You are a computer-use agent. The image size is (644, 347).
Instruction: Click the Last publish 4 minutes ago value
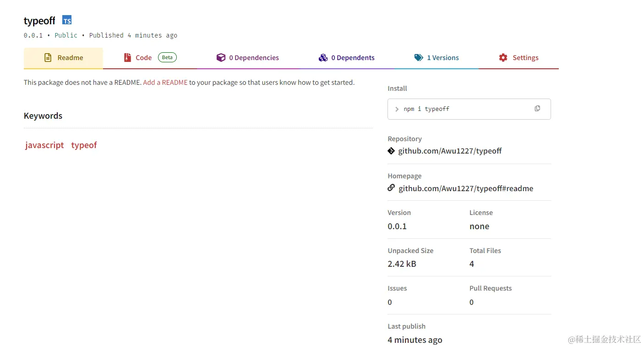coord(415,340)
